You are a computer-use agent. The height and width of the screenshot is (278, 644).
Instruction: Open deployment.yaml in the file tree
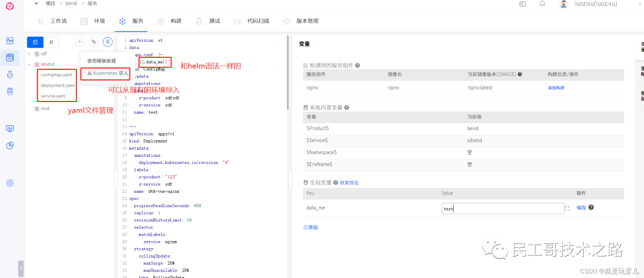57,85
